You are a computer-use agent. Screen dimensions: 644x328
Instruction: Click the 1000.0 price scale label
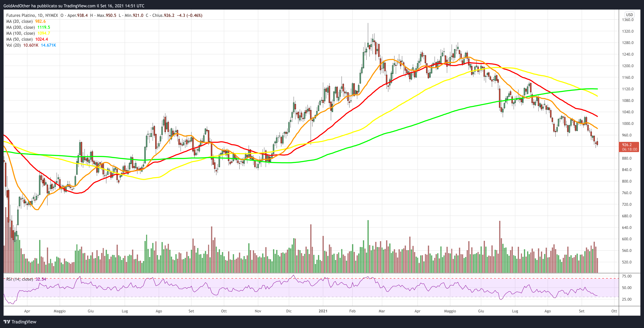[x=628, y=124]
